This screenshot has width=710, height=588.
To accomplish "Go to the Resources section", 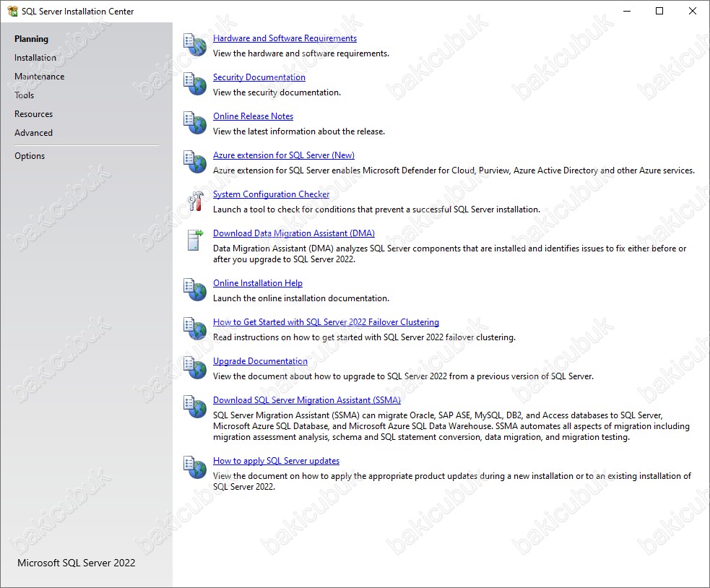I will [33, 114].
